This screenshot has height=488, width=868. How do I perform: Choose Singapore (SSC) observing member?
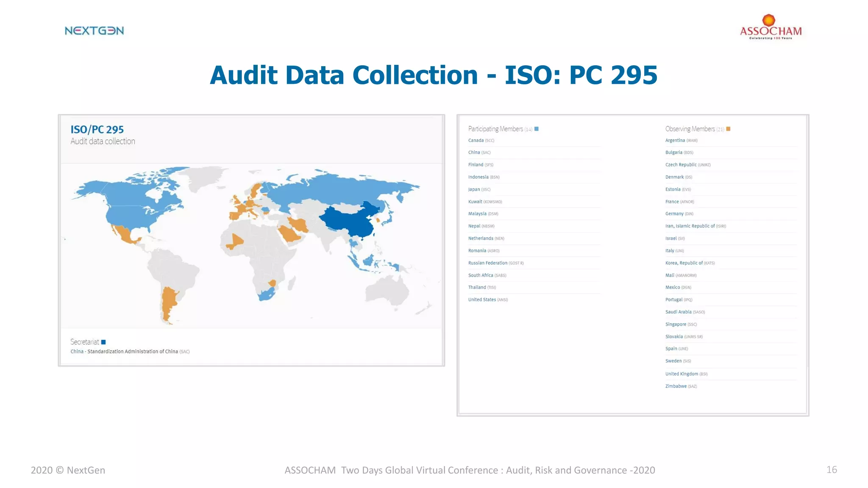point(681,324)
